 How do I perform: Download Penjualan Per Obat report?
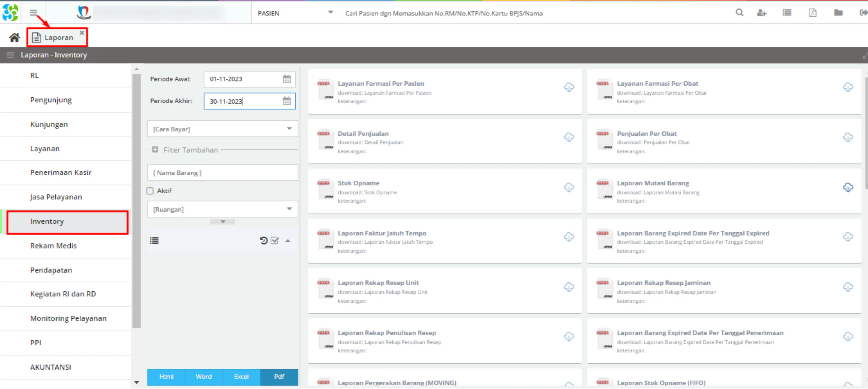coord(848,138)
